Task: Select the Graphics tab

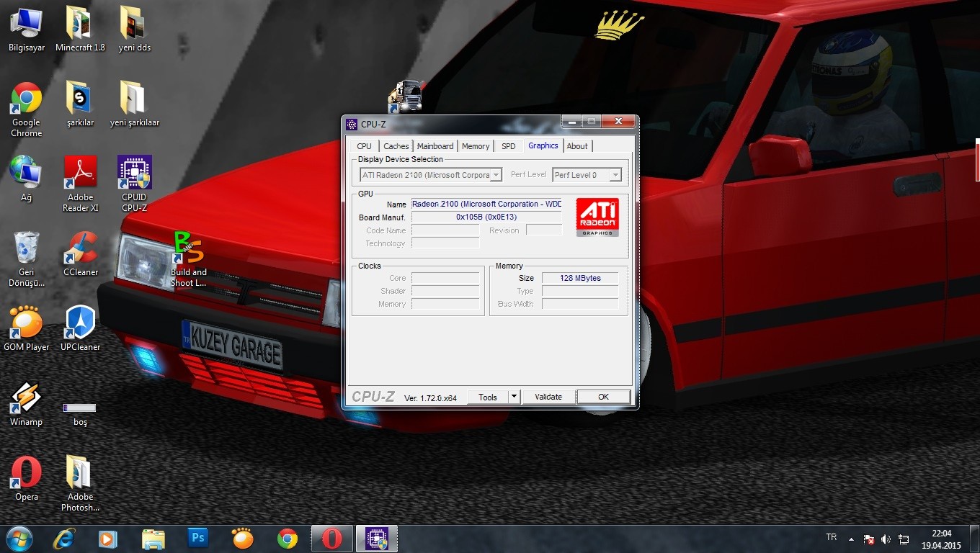Action: tap(543, 145)
